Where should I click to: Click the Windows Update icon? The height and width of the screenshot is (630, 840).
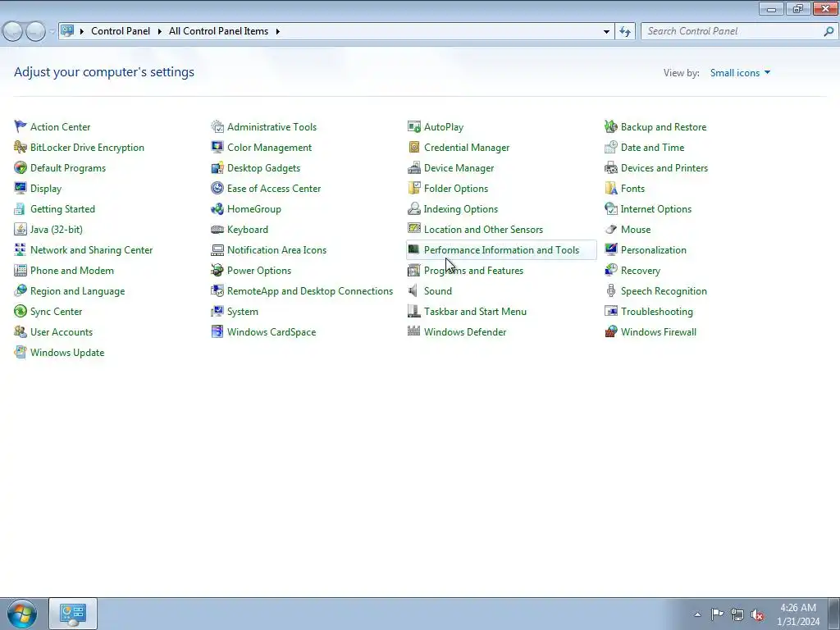21,353
